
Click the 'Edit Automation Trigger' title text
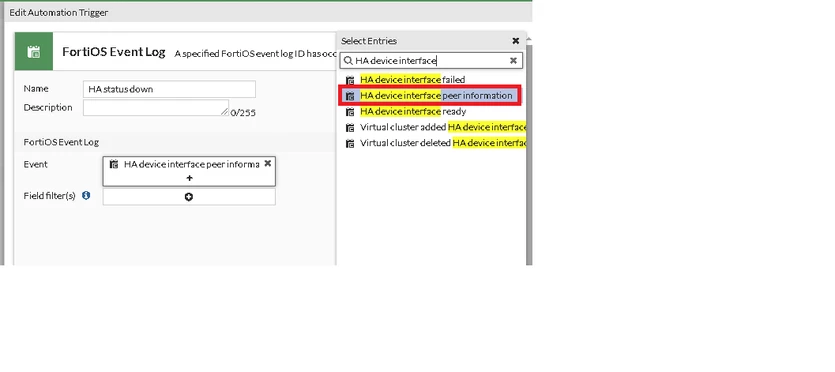59,12
